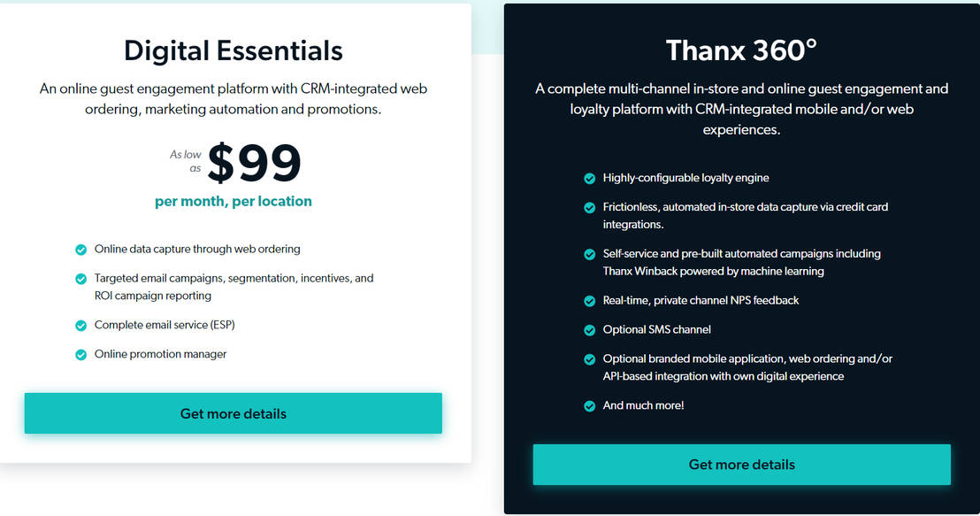
Task: Click the checkmark next to 'Targeted email campaigns'
Action: [81, 278]
